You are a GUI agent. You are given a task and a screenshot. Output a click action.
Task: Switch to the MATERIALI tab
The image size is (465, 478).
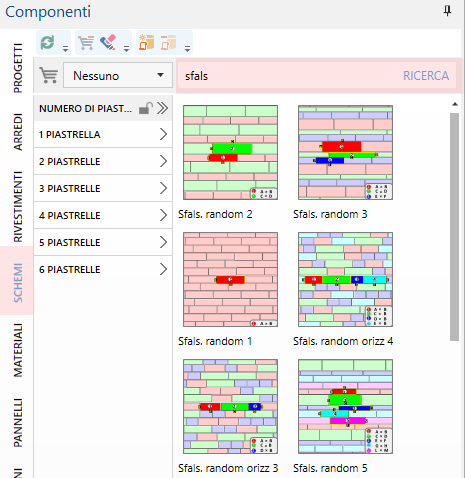[18, 350]
